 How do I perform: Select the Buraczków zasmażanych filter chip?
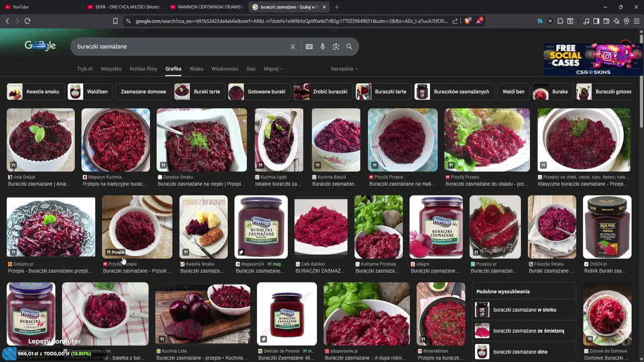454,92
